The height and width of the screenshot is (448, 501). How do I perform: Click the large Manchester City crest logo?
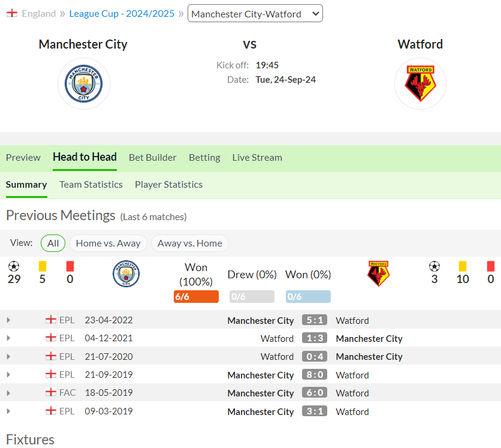point(84,84)
